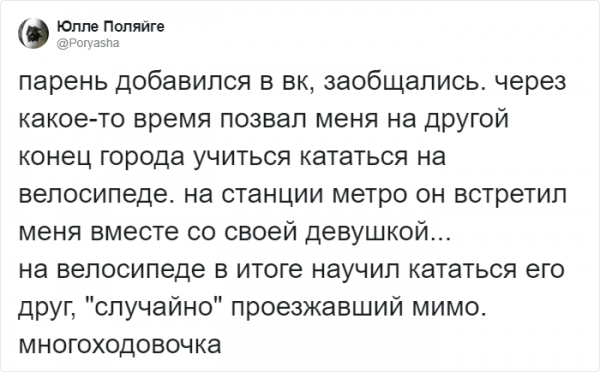Viewport: 600px width, 372px height.
Task: Click the quoted word "случайно"
Action: pos(157,307)
